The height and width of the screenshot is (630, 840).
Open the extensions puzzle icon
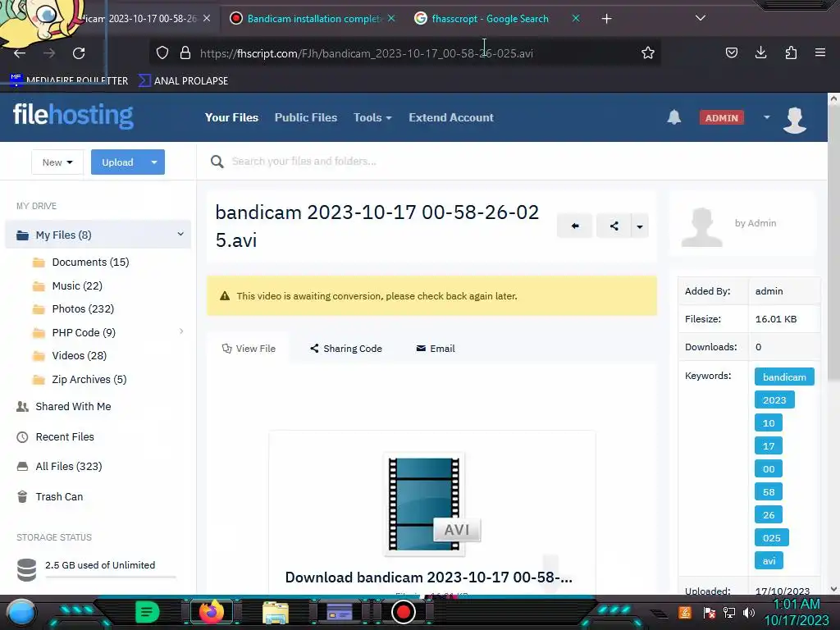tap(791, 52)
